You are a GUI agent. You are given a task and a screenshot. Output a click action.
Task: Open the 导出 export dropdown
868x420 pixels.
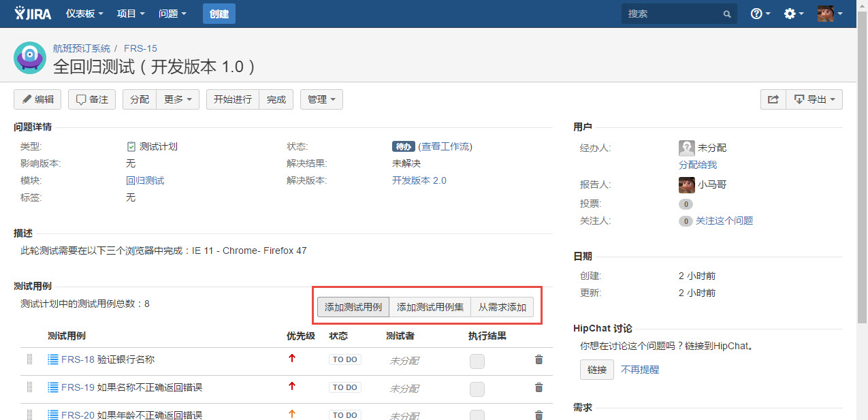814,99
